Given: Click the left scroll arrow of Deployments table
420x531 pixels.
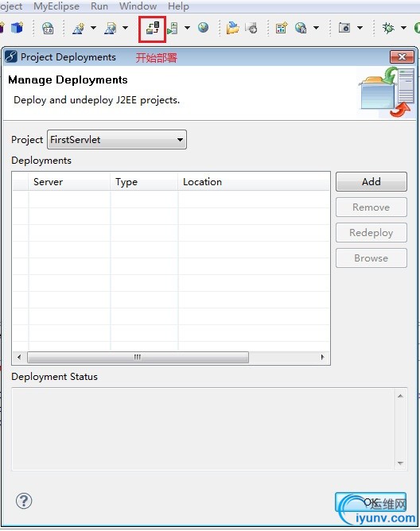Looking at the screenshot, I should [19, 357].
